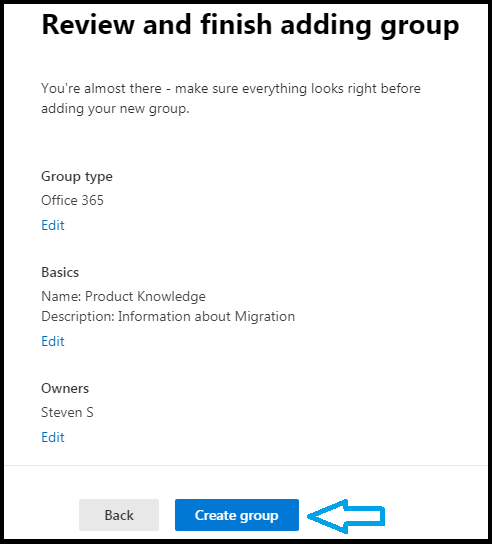The height and width of the screenshot is (544, 492).
Task: Select the 'Group type' section heading
Action: click(77, 177)
